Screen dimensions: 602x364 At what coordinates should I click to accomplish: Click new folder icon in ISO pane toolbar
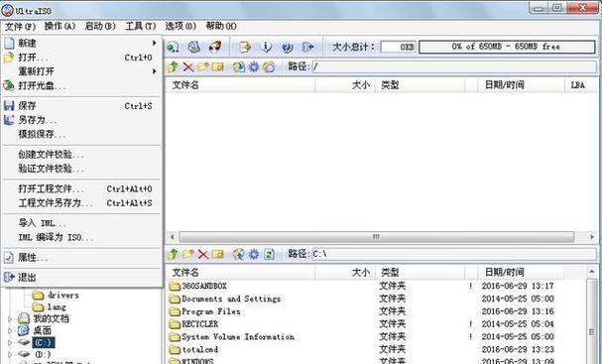203,66
